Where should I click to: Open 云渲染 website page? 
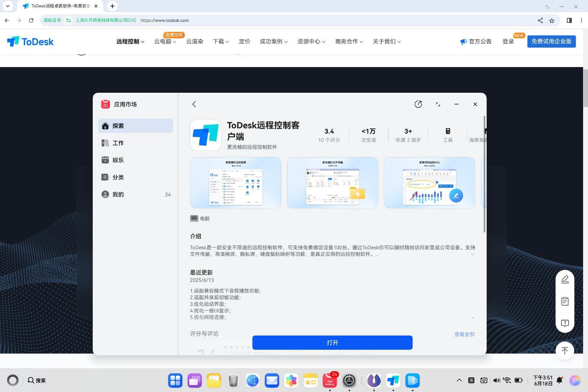[x=194, y=41]
